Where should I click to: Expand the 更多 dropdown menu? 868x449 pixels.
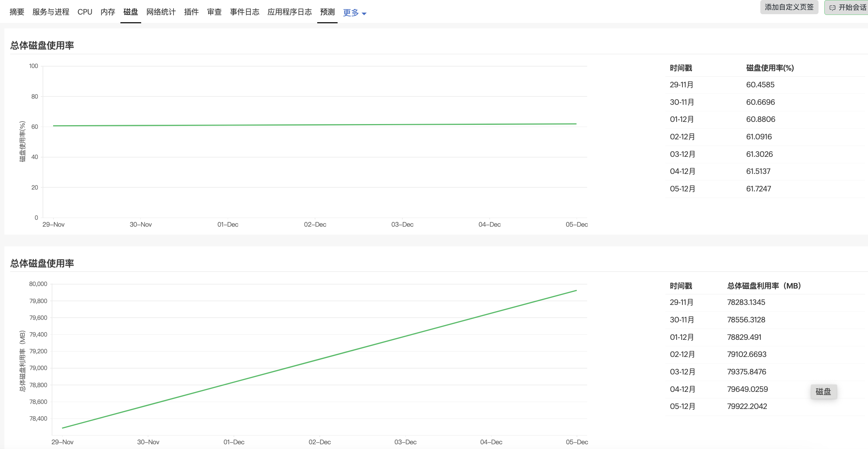351,13
